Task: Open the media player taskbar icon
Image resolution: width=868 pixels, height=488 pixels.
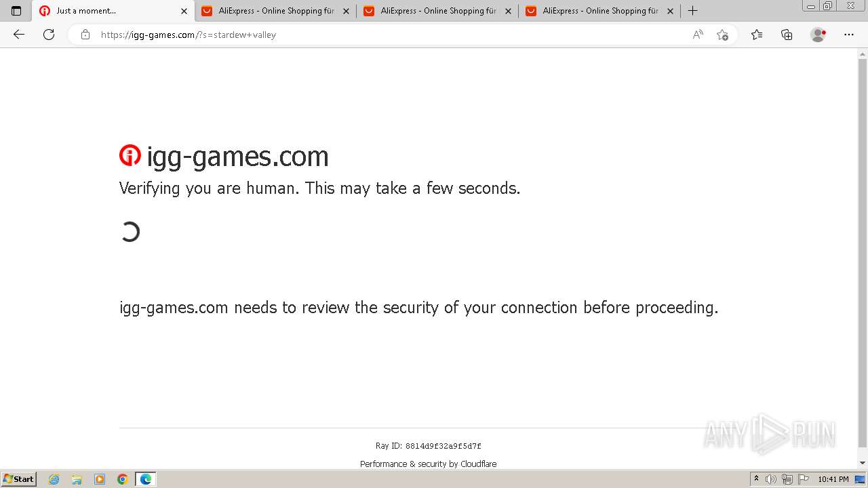Action: pos(100,479)
